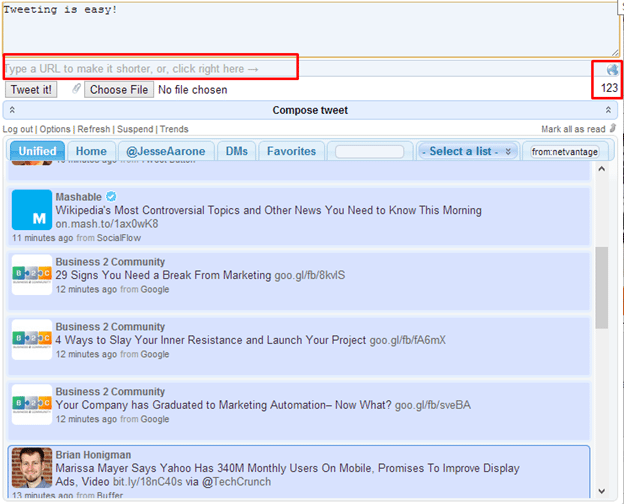The height and width of the screenshot is (504, 624).
Task: Open the on.mash.to/1ax0wK8 link
Action: [107, 224]
